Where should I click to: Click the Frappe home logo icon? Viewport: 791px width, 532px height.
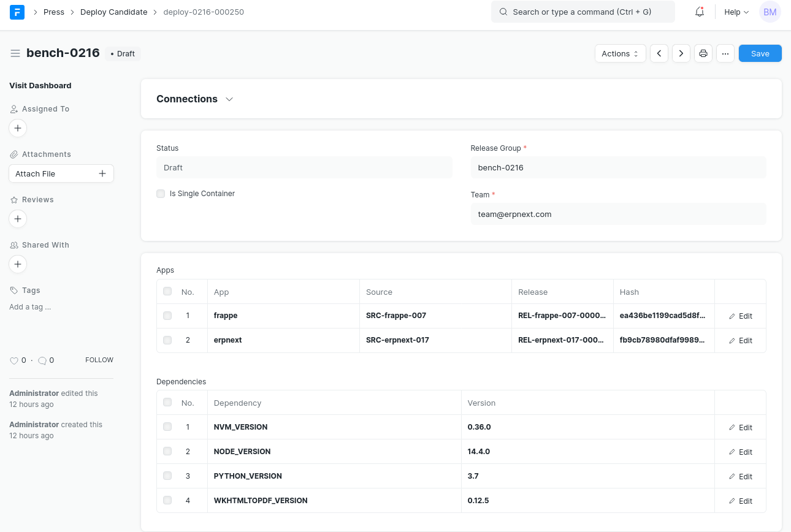[17, 12]
